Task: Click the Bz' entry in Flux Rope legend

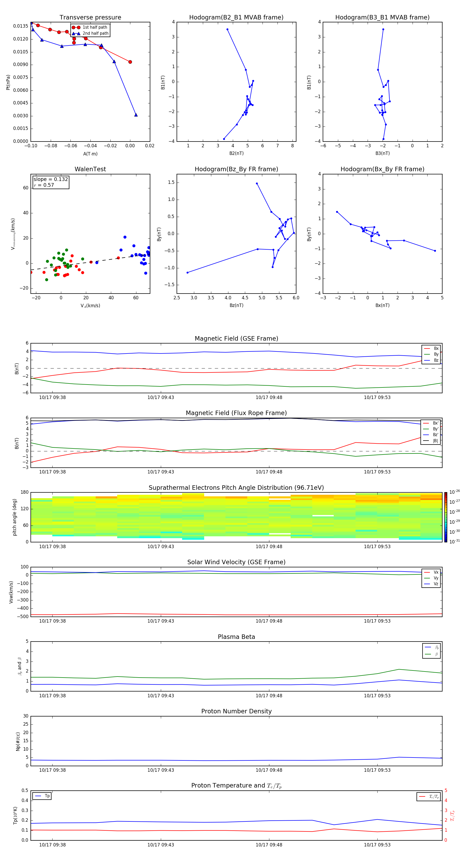Action: [x=431, y=435]
